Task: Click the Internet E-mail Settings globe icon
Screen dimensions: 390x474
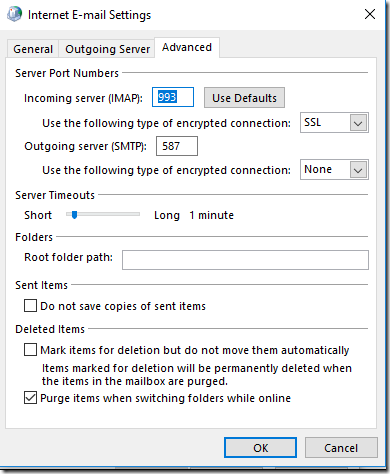Action: pyautogui.click(x=14, y=15)
